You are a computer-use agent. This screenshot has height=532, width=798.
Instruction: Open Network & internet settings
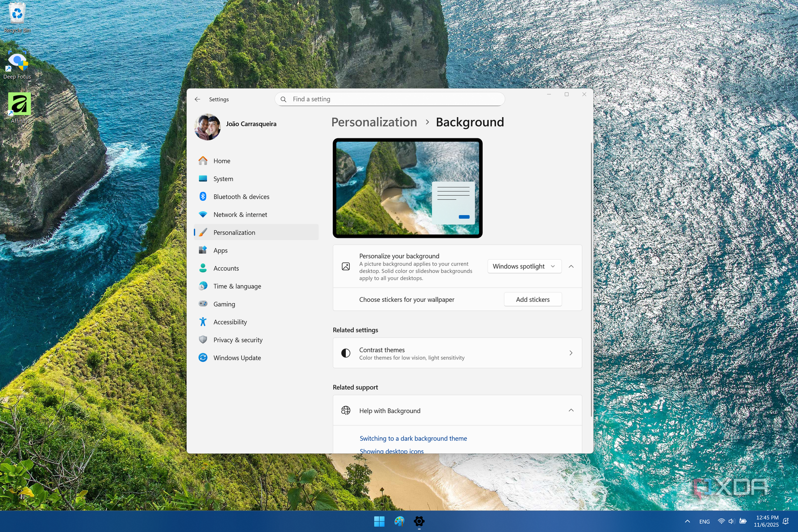[256, 214]
